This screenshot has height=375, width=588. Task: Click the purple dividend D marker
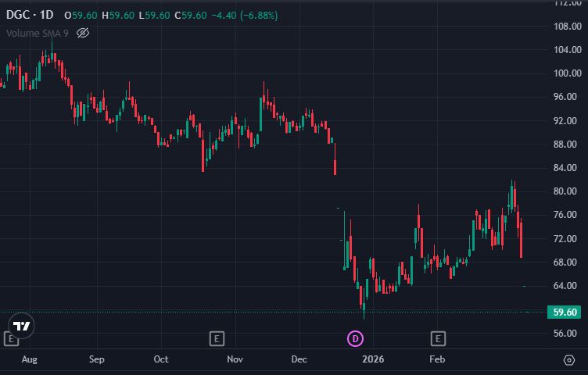356,338
